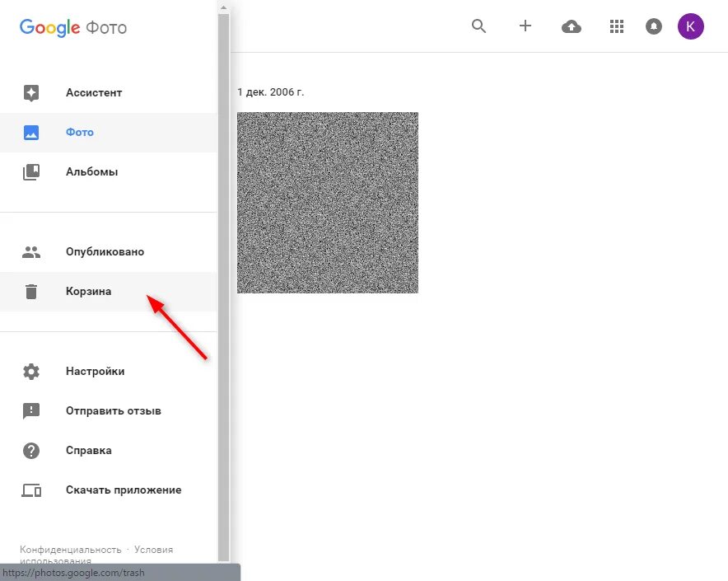
Task: Open notifications bell icon
Action: tap(654, 26)
